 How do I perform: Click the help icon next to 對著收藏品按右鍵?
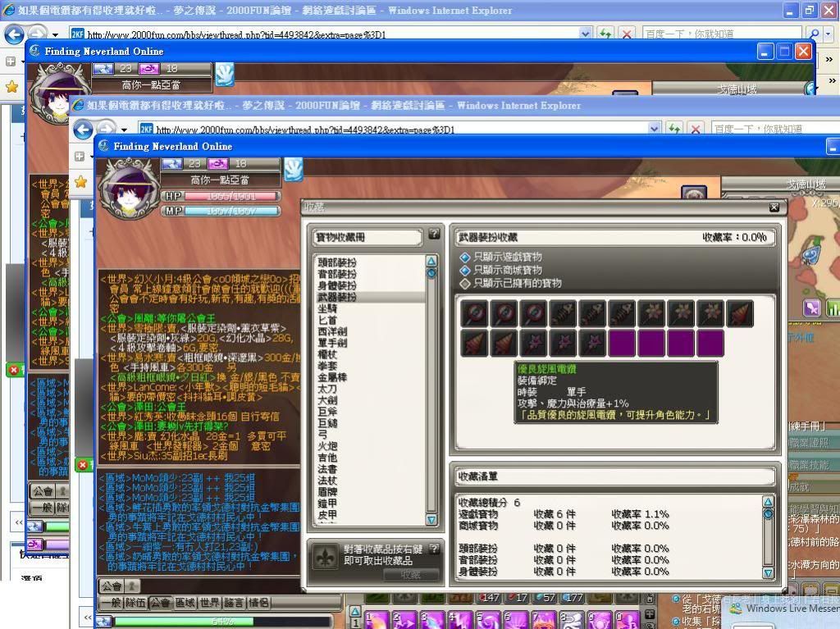pyautogui.click(x=434, y=549)
